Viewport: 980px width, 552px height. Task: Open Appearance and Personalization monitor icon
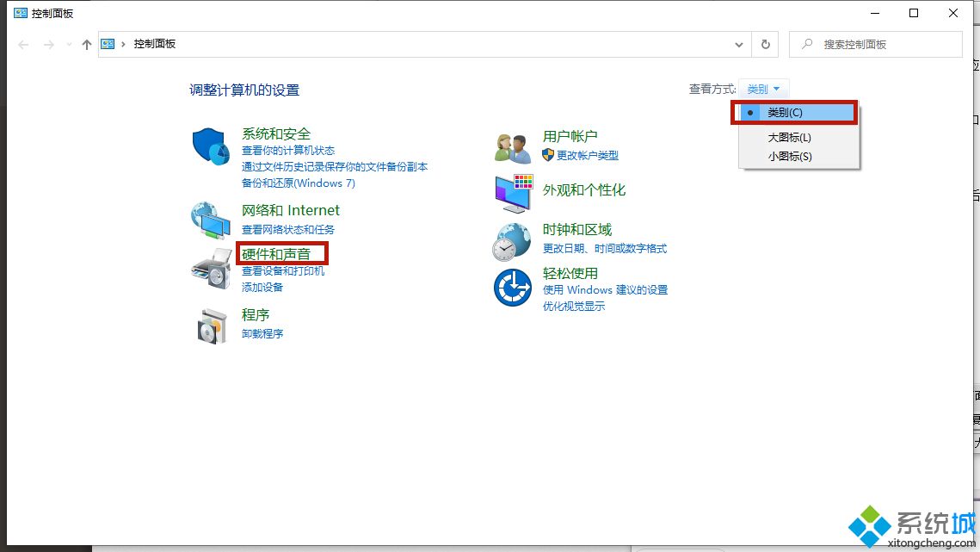tap(513, 193)
